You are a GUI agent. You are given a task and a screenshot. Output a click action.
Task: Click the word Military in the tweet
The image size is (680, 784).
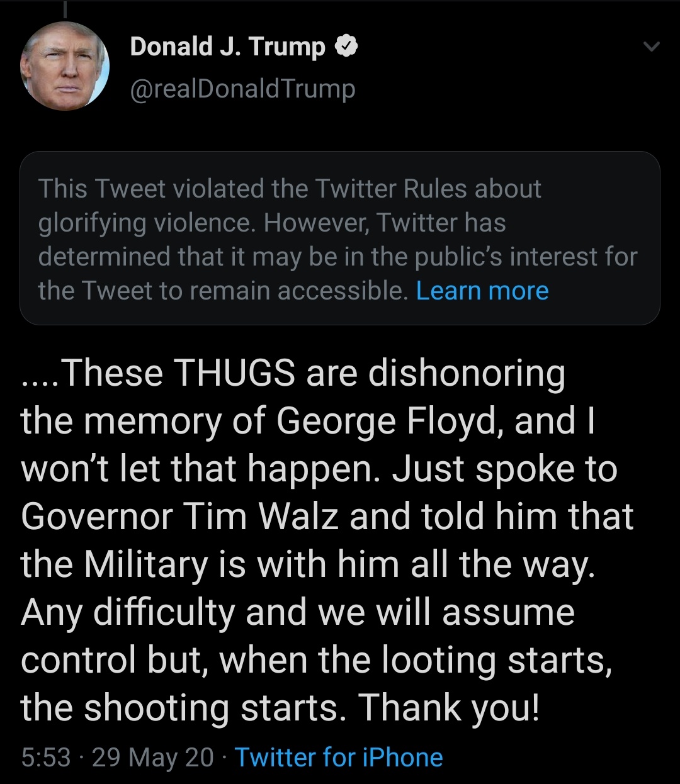click(145, 564)
